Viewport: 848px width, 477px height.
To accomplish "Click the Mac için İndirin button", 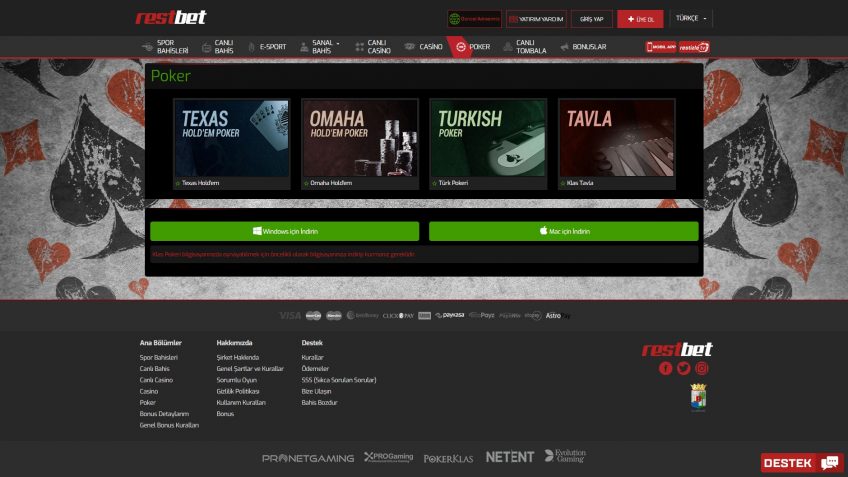I will point(564,231).
